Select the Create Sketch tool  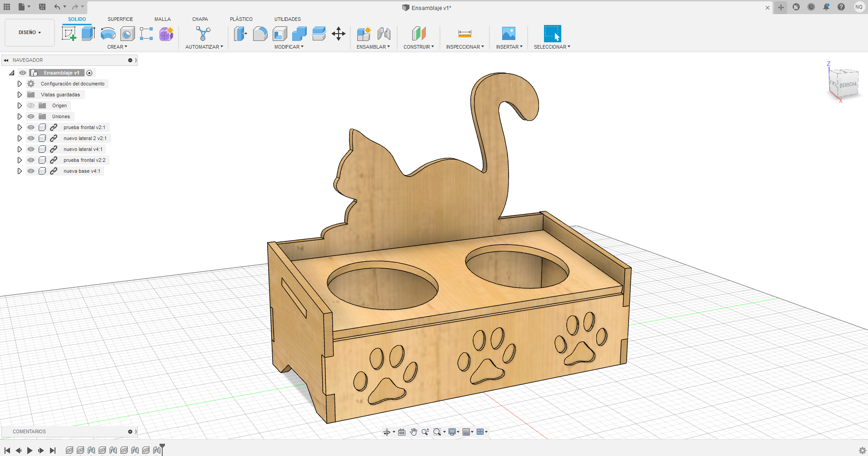[69, 34]
